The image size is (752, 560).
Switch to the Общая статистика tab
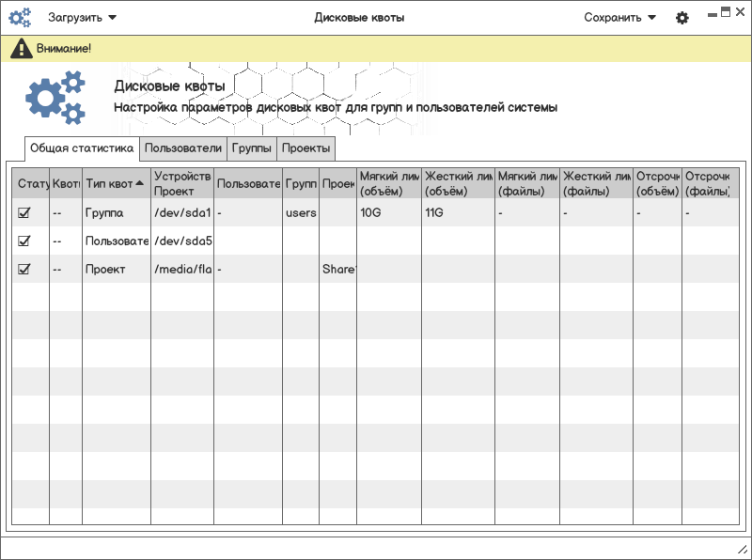point(82,148)
